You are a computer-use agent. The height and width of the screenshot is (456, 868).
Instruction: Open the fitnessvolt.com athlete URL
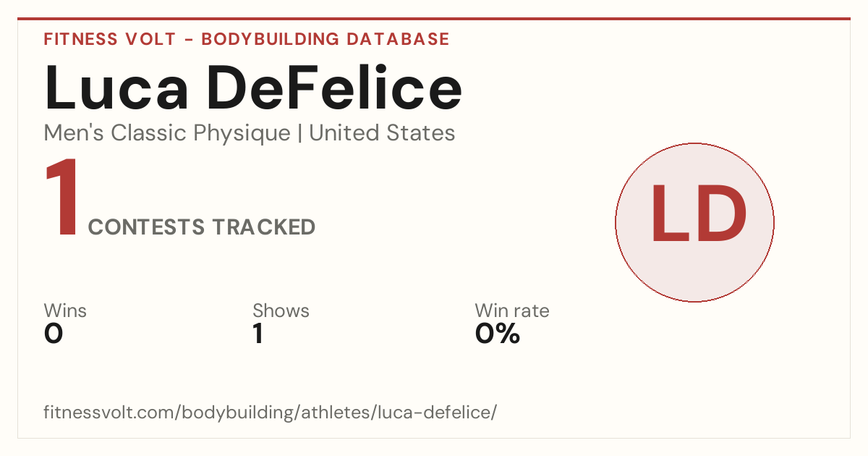pyautogui.click(x=271, y=413)
